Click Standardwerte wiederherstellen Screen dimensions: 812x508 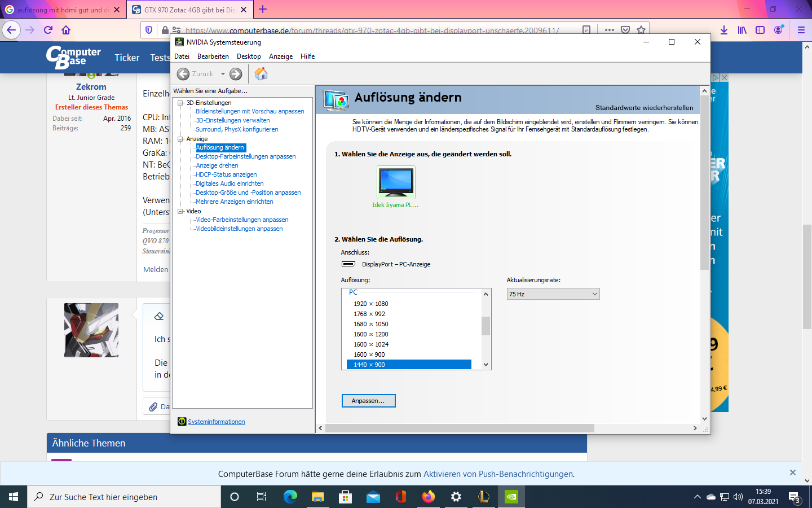coord(644,108)
